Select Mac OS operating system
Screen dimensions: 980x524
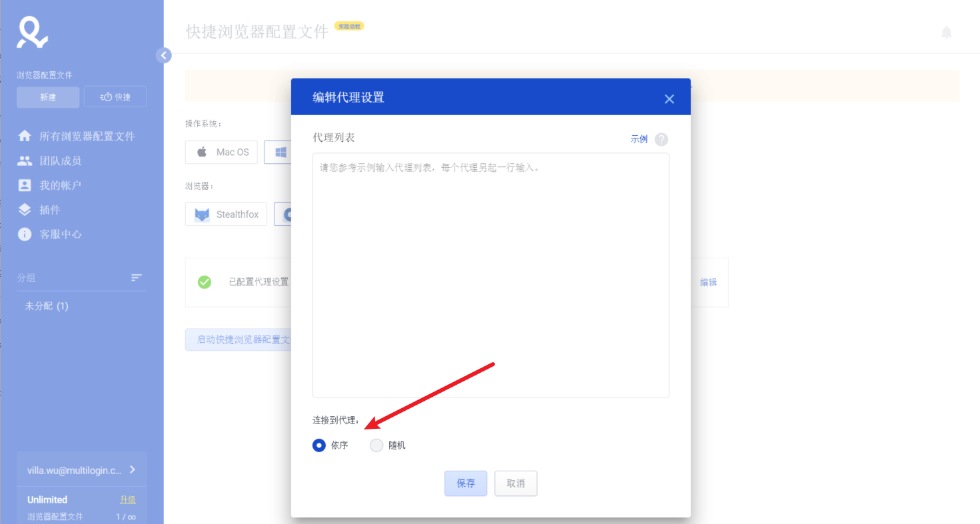pyautogui.click(x=221, y=152)
